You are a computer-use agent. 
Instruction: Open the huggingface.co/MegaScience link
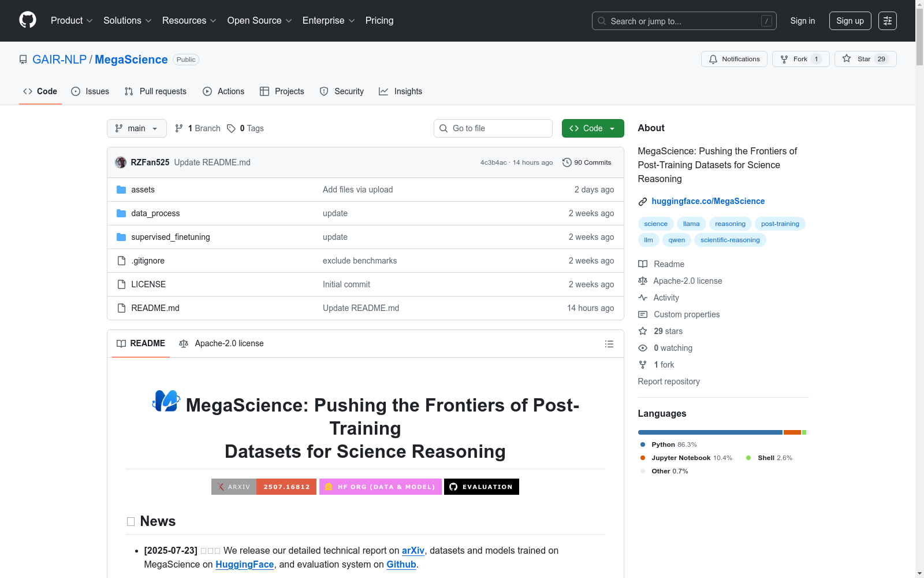(708, 201)
